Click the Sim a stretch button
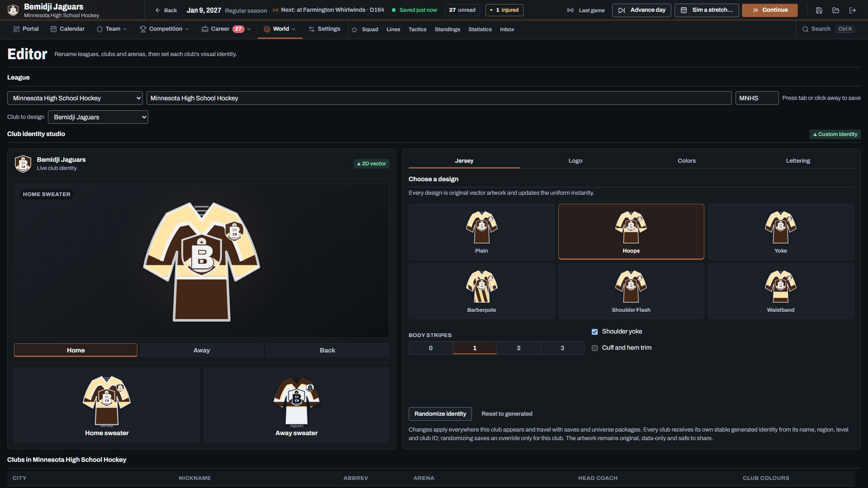The image size is (868, 488). point(707,10)
